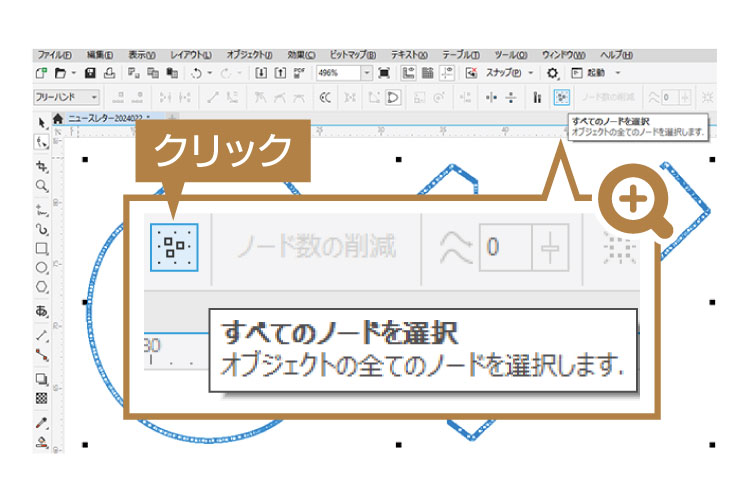The image size is (750, 500).
Task: Click the Save icon in the standard toolbar
Action: click(x=90, y=73)
